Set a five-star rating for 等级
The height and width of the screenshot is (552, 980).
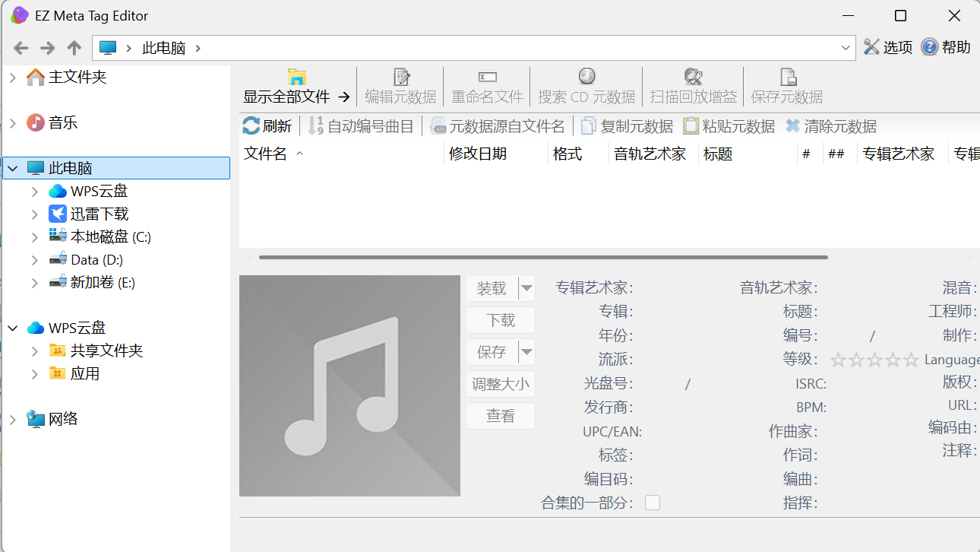click(x=909, y=359)
